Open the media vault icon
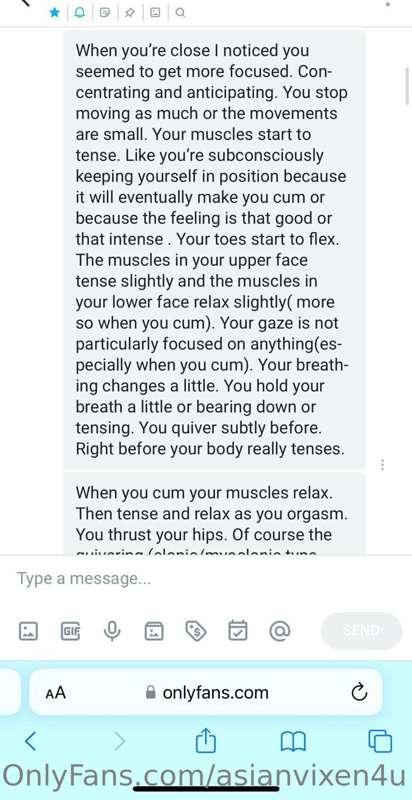The width and height of the screenshot is (412, 800). 154,631
